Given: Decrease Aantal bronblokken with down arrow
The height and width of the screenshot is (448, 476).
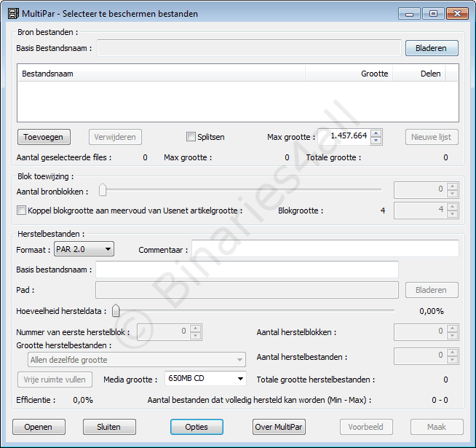Looking at the screenshot, I should (452, 194).
